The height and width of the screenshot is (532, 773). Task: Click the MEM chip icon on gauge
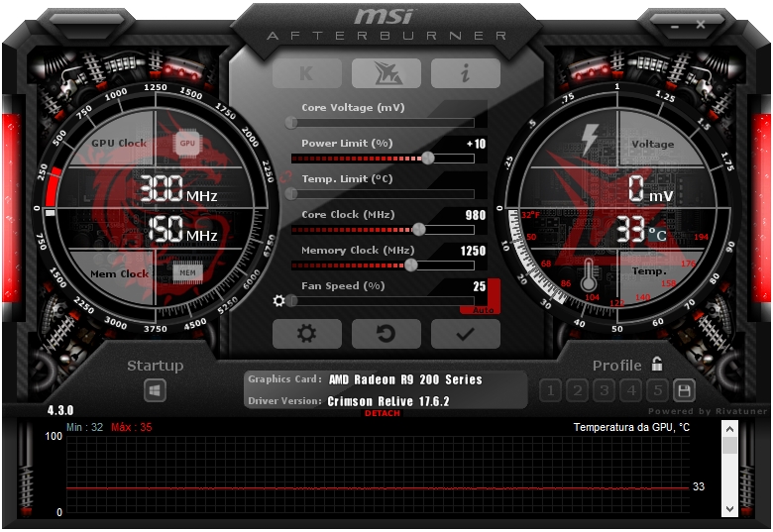pyautogui.click(x=187, y=272)
